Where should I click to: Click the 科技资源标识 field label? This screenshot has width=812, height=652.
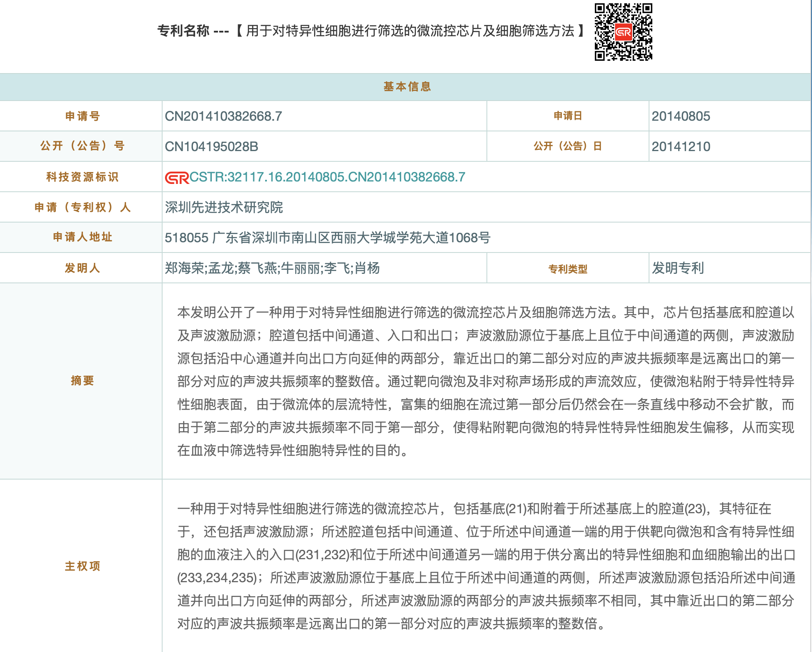click(82, 177)
